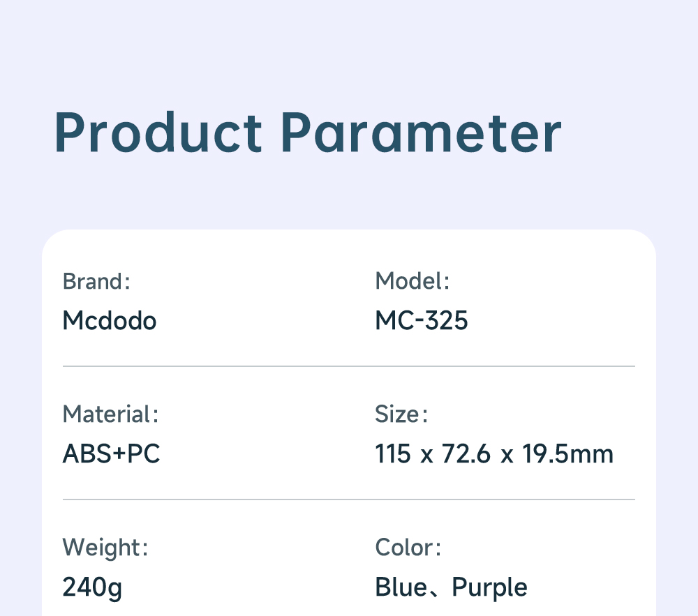Image resolution: width=698 pixels, height=616 pixels.
Task: Click the divider line below Mcdodo
Action: click(x=349, y=366)
